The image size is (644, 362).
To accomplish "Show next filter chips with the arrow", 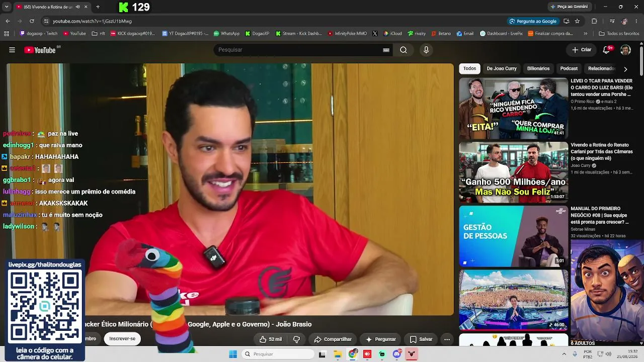I will tap(625, 69).
